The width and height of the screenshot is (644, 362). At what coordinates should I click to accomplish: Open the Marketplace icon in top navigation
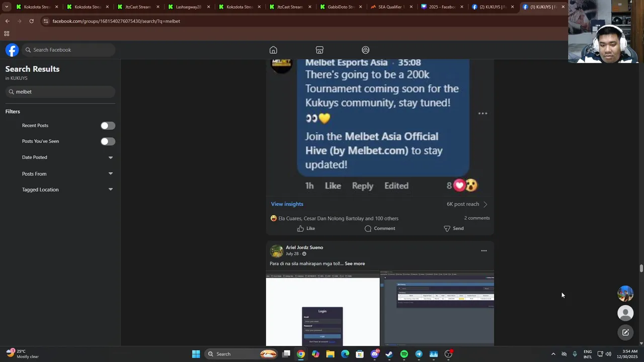click(x=319, y=50)
